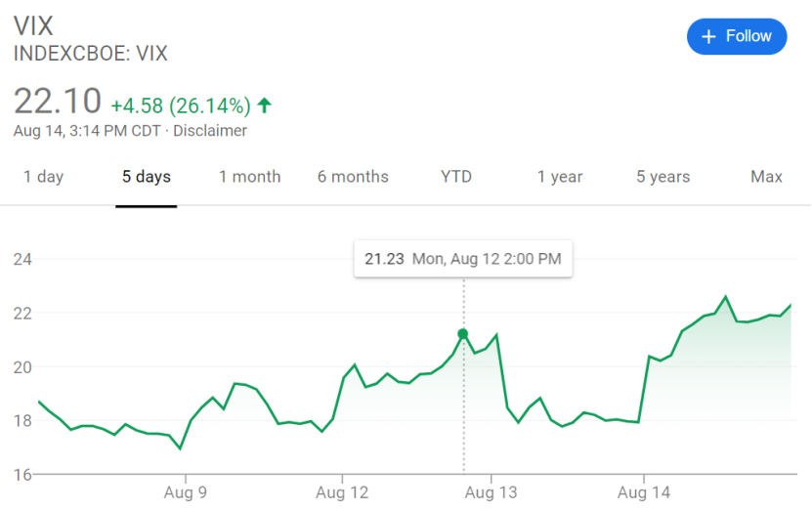Click the Follow button
Image resolution: width=812 pixels, height=510 pixels.
pyautogui.click(x=737, y=36)
